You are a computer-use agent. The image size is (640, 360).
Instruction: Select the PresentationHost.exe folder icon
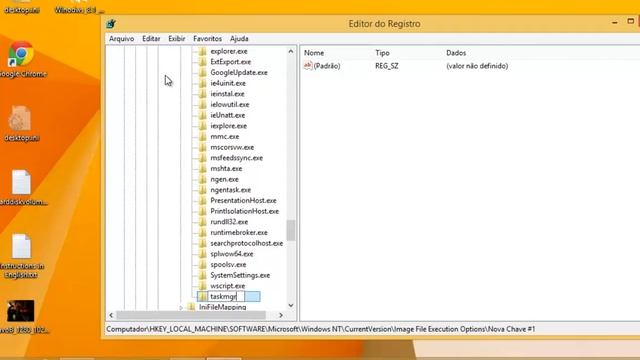coord(202,200)
